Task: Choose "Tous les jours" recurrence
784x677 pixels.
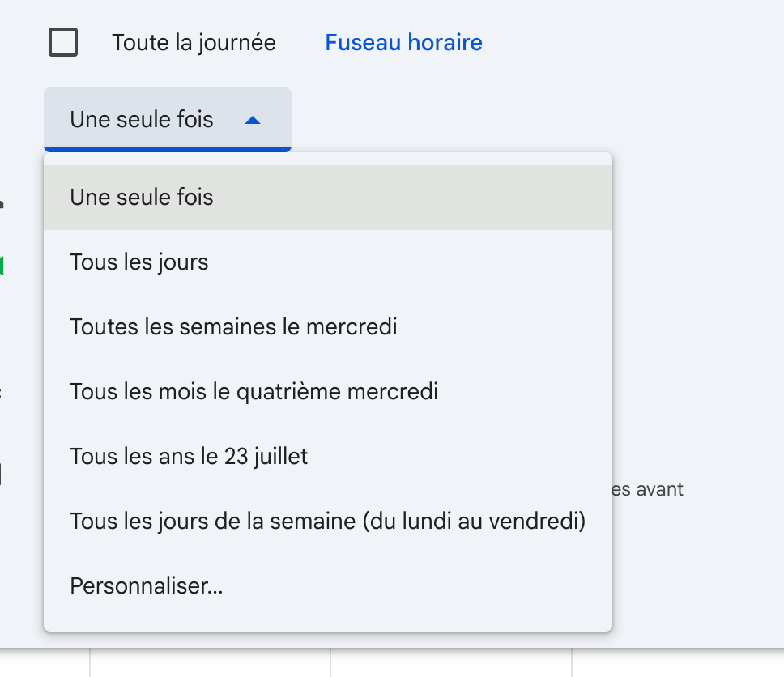Action: (139, 262)
